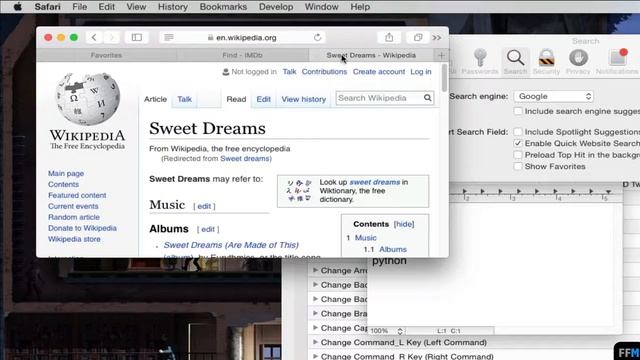Open the Passwords preferences pane
The height and width of the screenshot is (360, 640).
tap(480, 62)
